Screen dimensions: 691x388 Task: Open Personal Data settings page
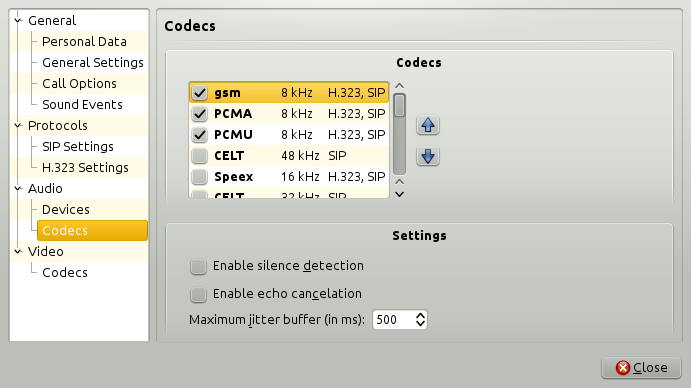pos(84,41)
